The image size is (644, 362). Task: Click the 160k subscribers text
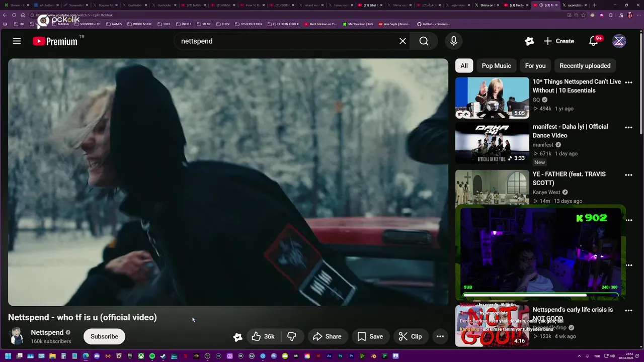click(x=51, y=341)
